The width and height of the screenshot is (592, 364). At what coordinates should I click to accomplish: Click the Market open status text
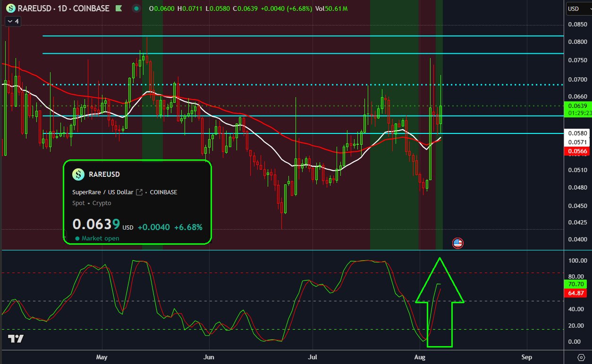click(101, 239)
